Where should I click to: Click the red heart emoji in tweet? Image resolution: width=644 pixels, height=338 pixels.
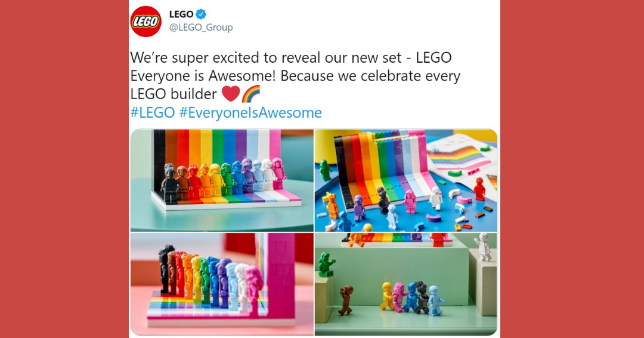(230, 94)
